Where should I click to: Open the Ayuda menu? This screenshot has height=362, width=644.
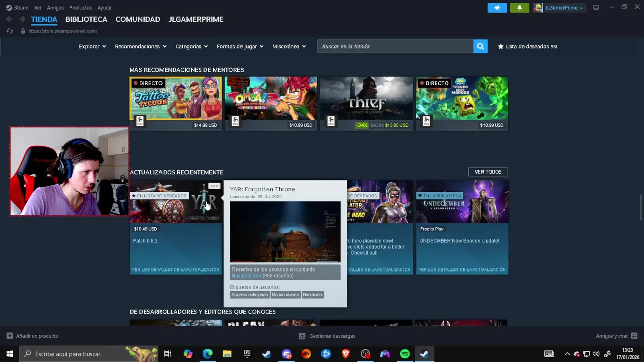pos(104,8)
